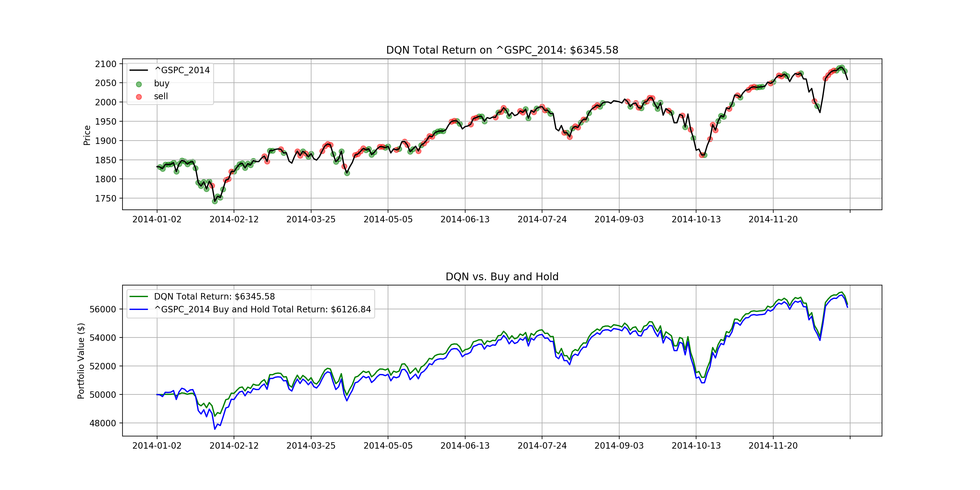The width and height of the screenshot is (980, 490).
Task: Click the 2014-06-13 tick label on top chart
Action: (x=465, y=220)
